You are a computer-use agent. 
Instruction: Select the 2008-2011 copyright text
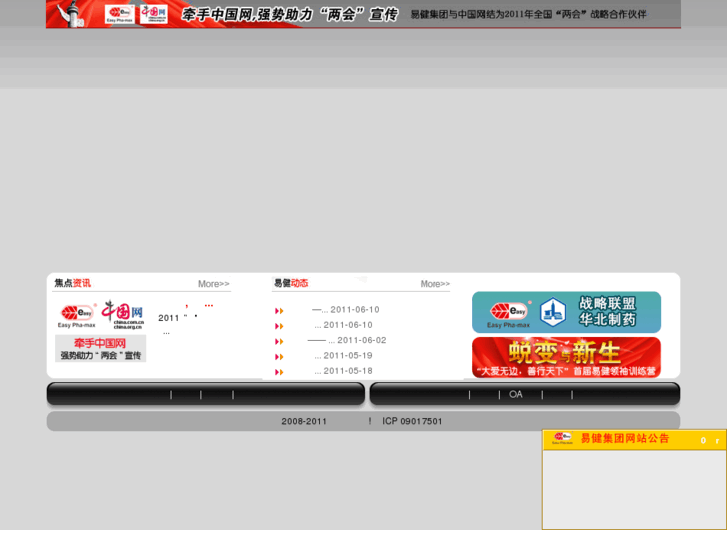[x=304, y=421]
